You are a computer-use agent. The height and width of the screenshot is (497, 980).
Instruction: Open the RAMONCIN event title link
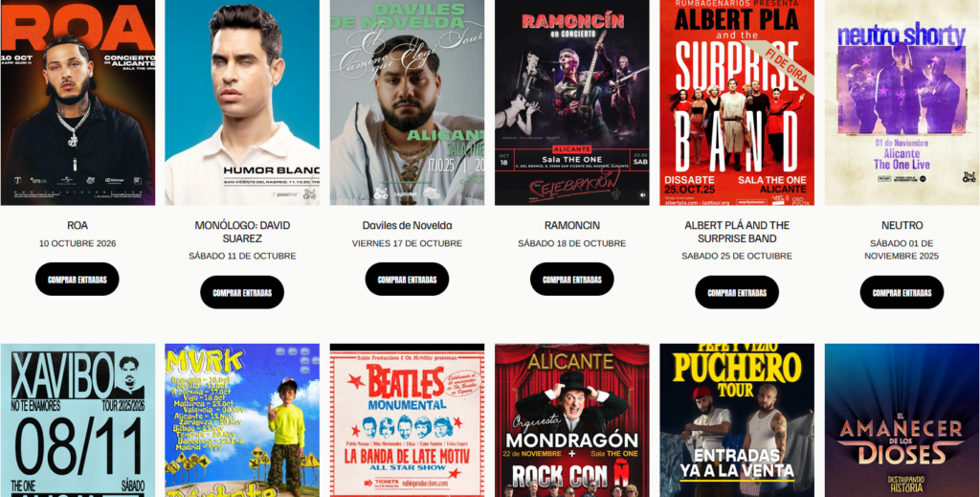pos(572,225)
